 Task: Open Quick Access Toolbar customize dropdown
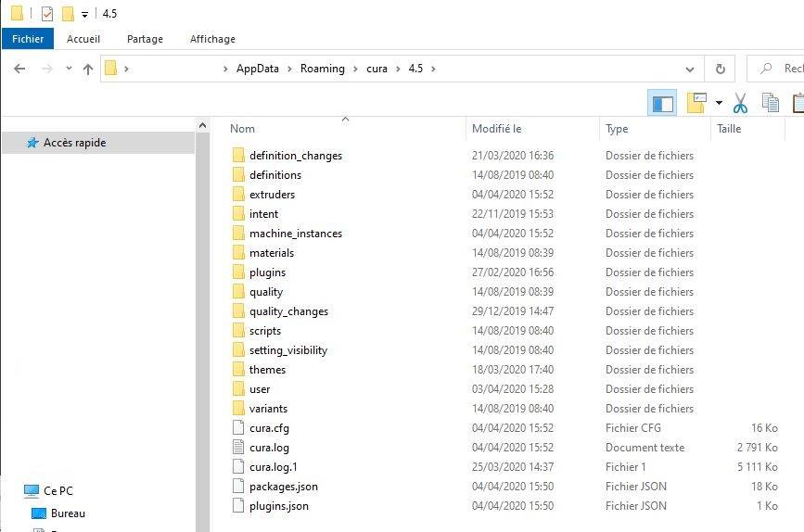pos(84,14)
